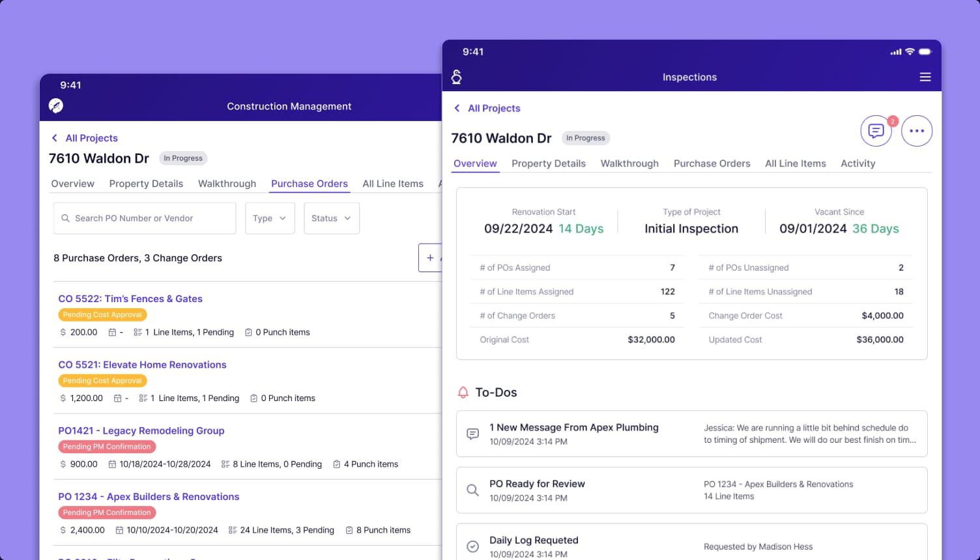The height and width of the screenshot is (560, 980).
Task: Collapse back to All Projects using the chevron
Action: (456, 108)
